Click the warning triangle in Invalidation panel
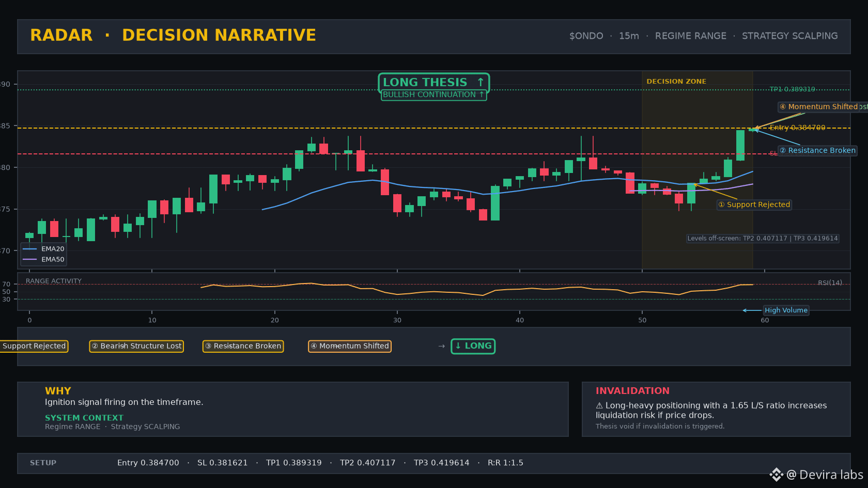Screen dimensions: 868x488 point(599,406)
